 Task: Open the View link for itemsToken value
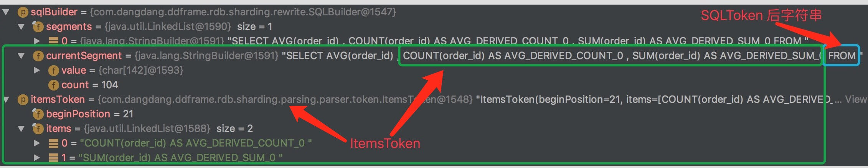[x=855, y=100]
